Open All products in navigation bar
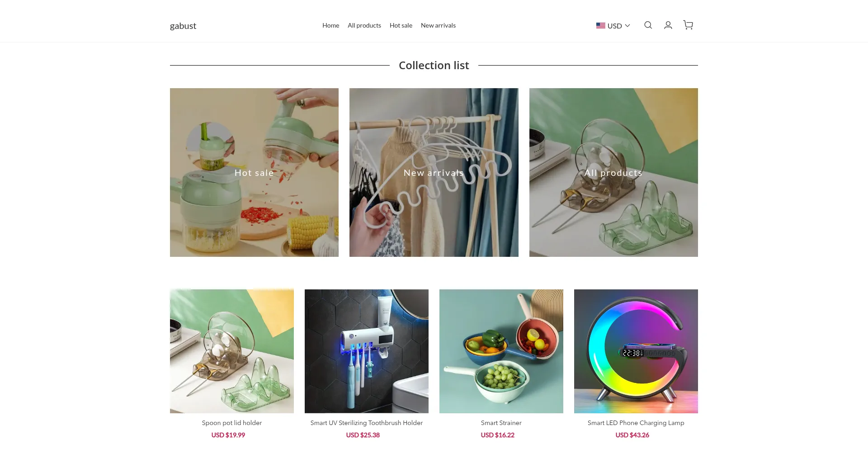This screenshot has height=449, width=868. coord(364,25)
